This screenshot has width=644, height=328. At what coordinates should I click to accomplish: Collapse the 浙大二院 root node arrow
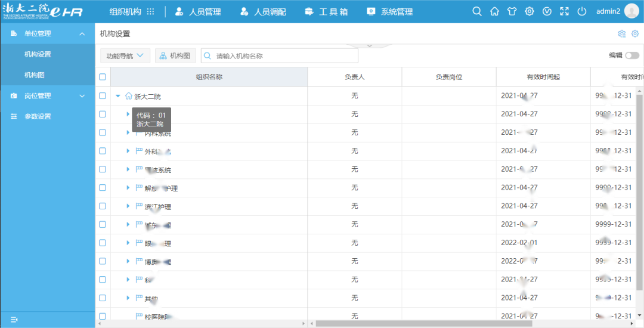pos(118,96)
